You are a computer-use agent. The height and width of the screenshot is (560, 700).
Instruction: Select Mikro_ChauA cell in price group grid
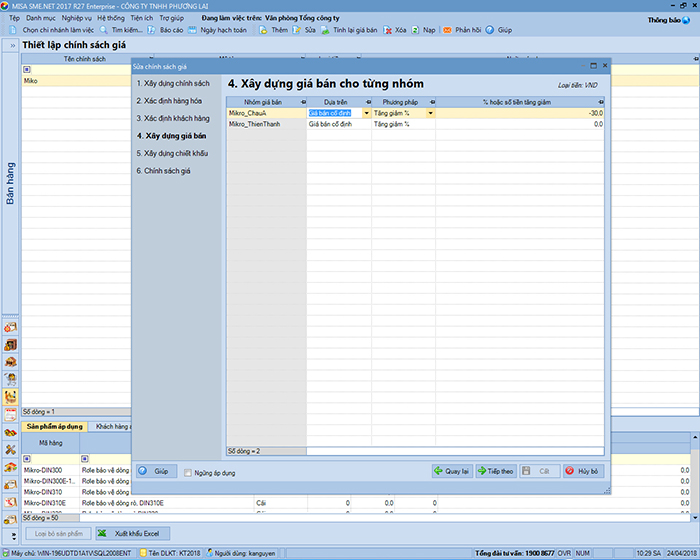pos(267,113)
